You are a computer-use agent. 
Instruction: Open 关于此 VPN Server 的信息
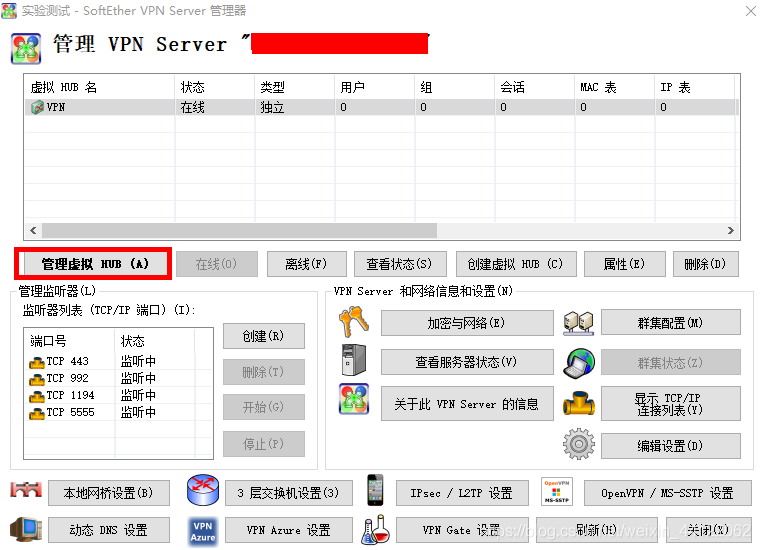467,403
